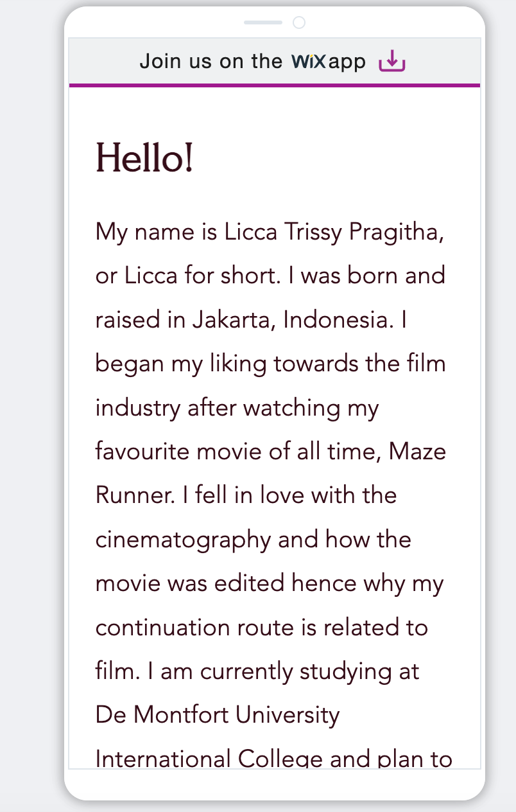Image resolution: width=516 pixels, height=812 pixels.
Task: Select the "Hello!" heading
Action: tap(144, 157)
